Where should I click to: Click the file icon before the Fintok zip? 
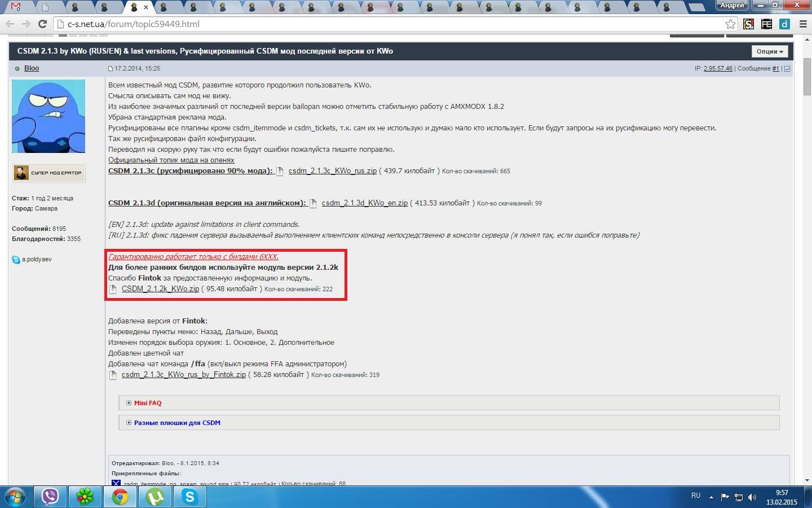click(x=113, y=375)
